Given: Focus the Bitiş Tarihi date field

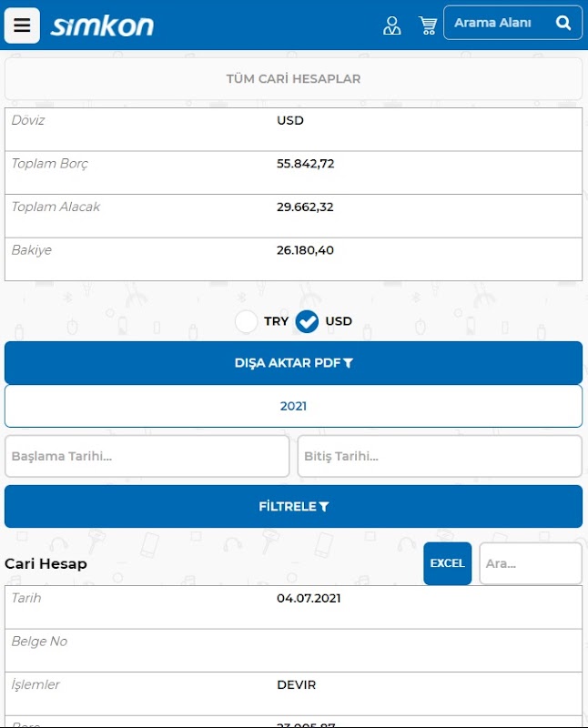Looking at the screenshot, I should pos(440,456).
